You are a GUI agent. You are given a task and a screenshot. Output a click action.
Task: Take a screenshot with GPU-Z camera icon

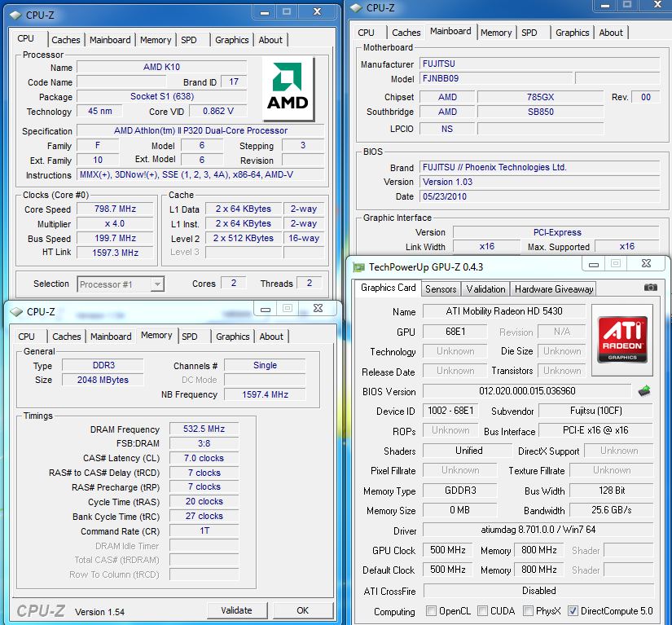pyautogui.click(x=651, y=288)
